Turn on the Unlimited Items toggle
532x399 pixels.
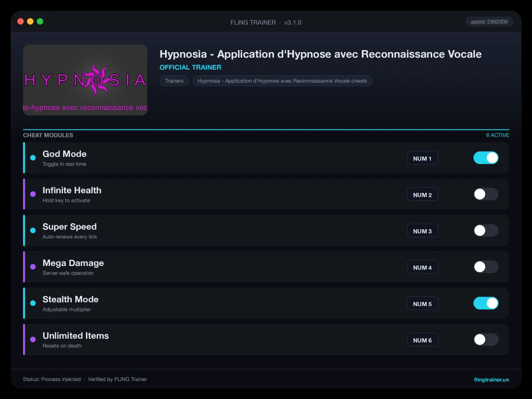(x=486, y=340)
